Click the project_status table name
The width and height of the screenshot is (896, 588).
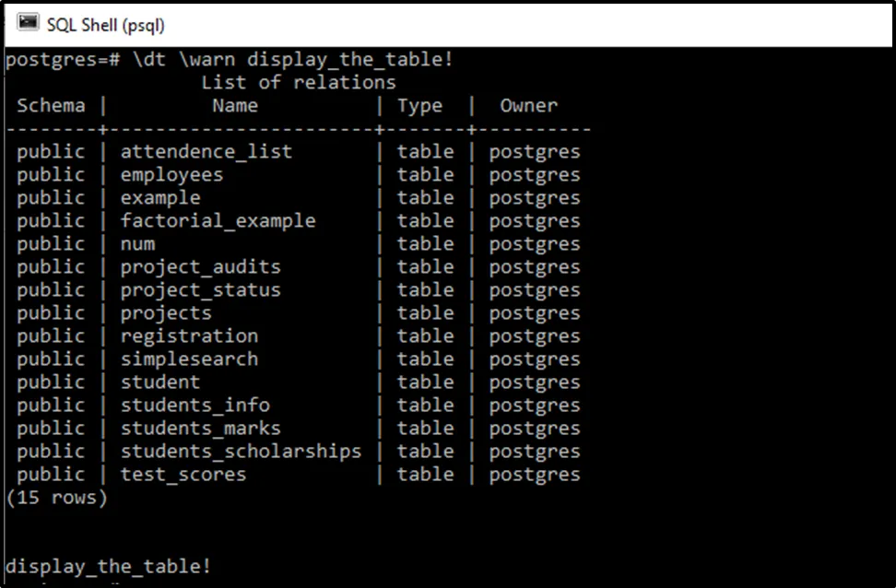(x=200, y=290)
